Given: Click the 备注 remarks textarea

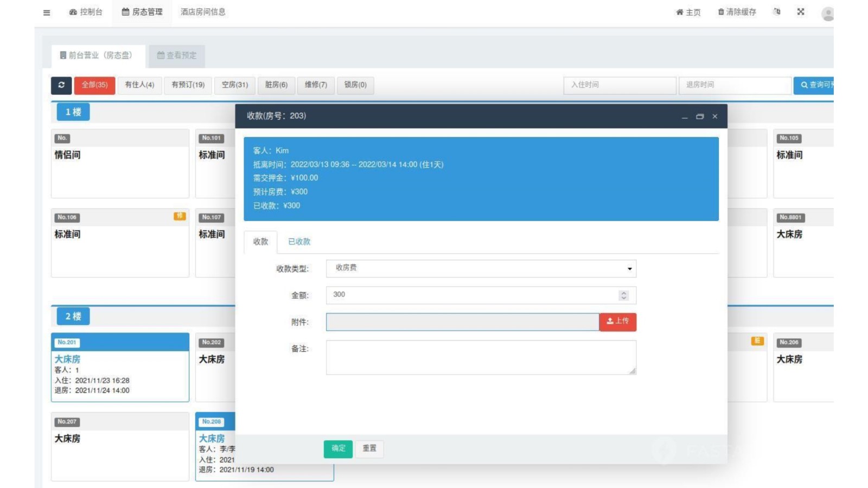Looking at the screenshot, I should 481,357.
